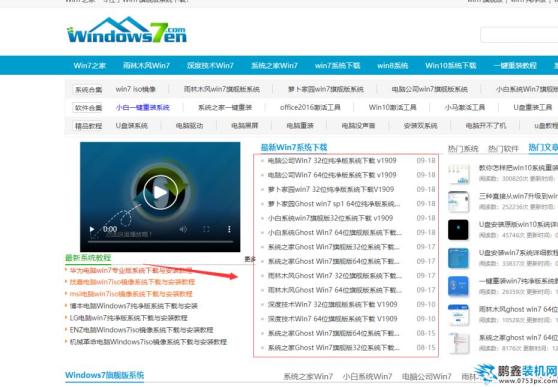The width and height of the screenshot is (558, 387).
Task: Open the win7 iso镜像 link
Action: (x=136, y=89)
